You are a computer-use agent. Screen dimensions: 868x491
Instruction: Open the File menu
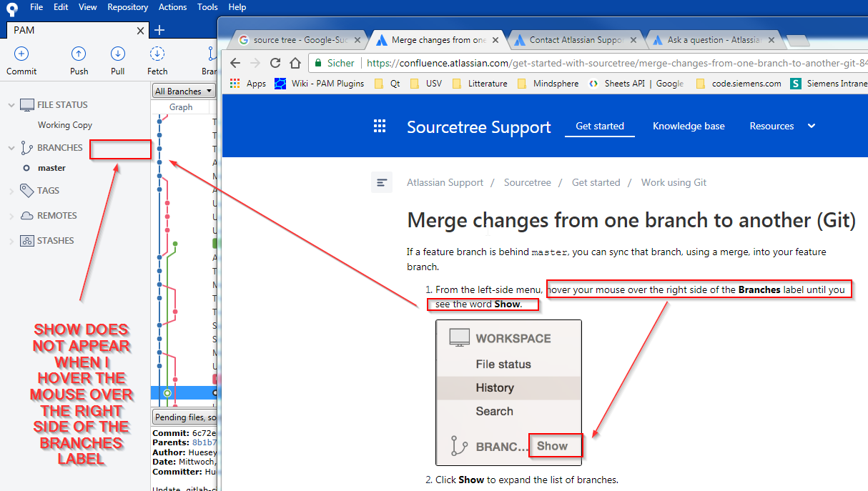point(36,7)
